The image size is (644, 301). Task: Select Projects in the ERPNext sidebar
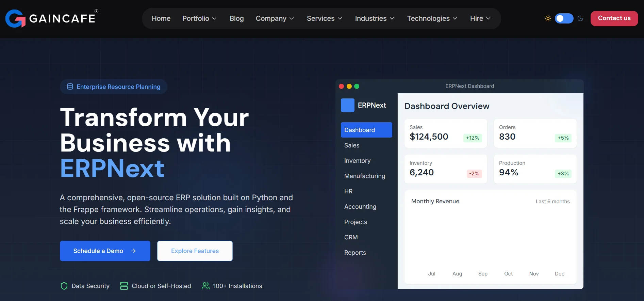(366, 222)
